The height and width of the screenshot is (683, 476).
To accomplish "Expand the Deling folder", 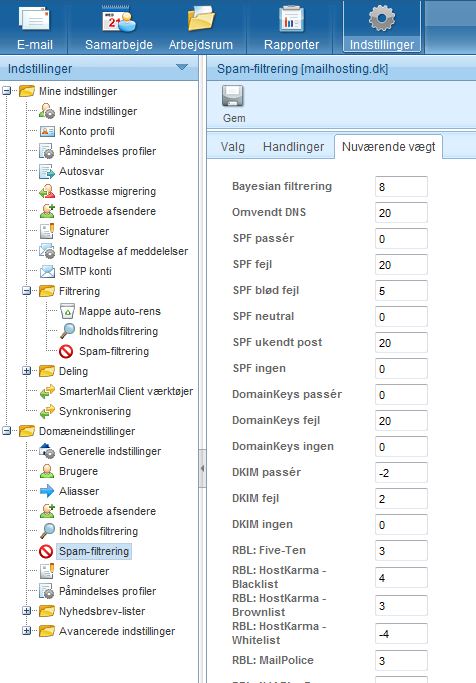I will click(x=27, y=371).
